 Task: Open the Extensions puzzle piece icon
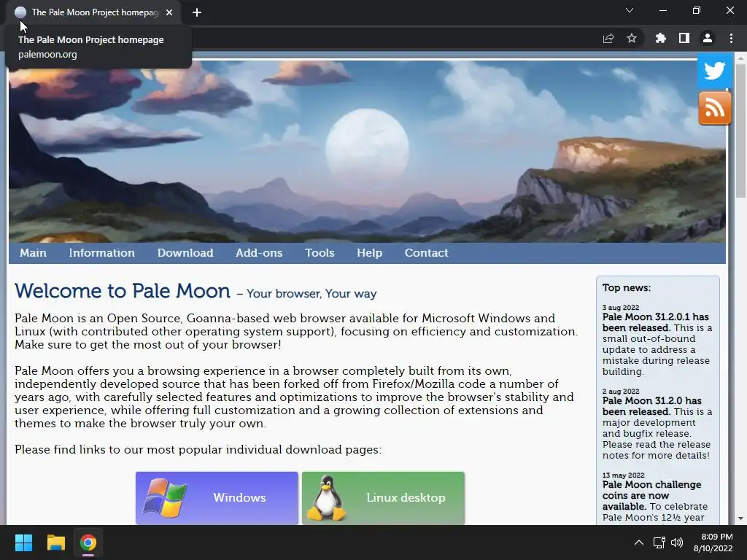pyautogui.click(x=660, y=38)
